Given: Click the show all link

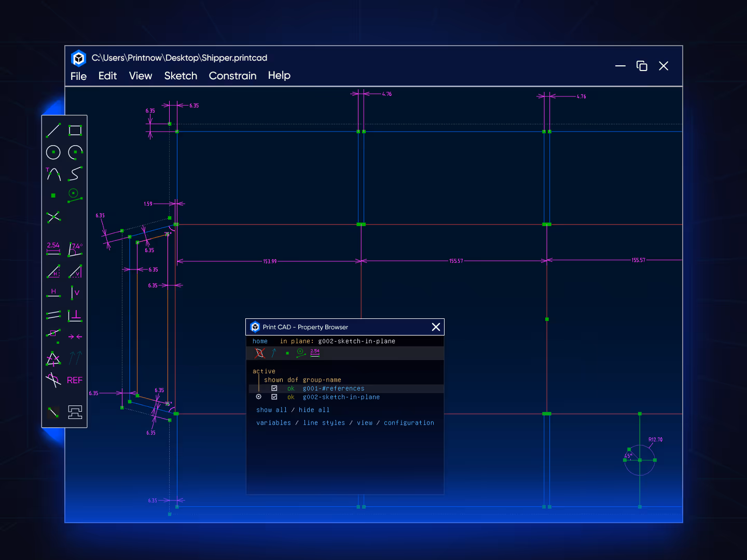Looking at the screenshot, I should click(x=271, y=410).
